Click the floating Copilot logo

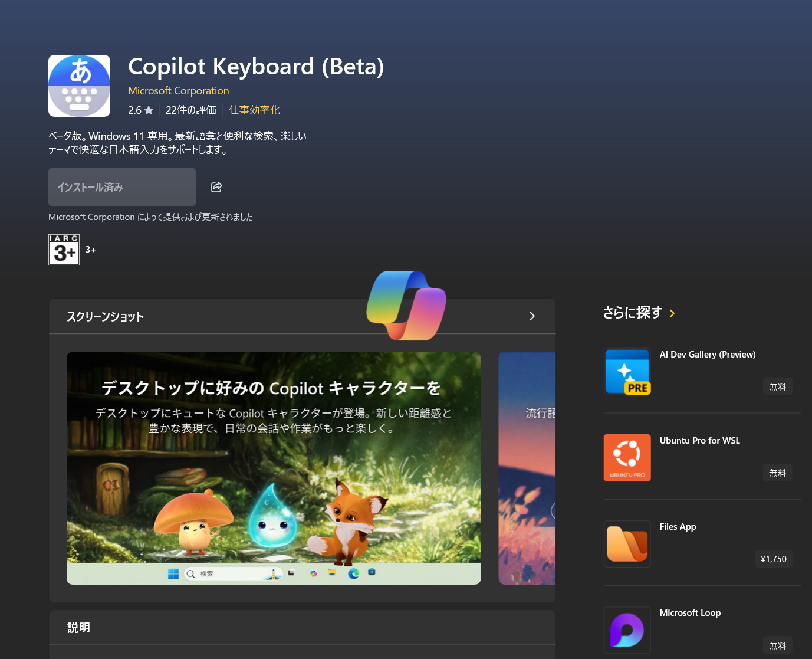click(406, 305)
